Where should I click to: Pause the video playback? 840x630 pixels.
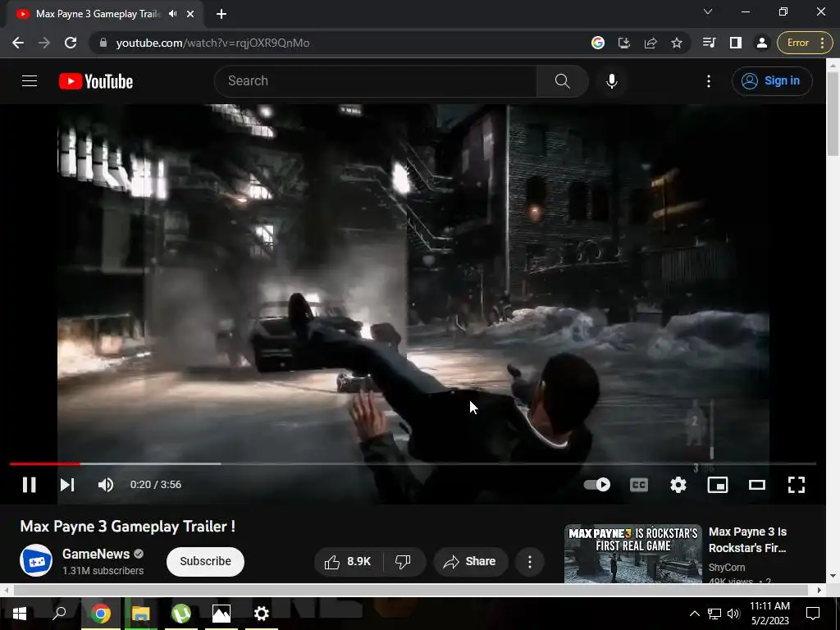point(29,485)
